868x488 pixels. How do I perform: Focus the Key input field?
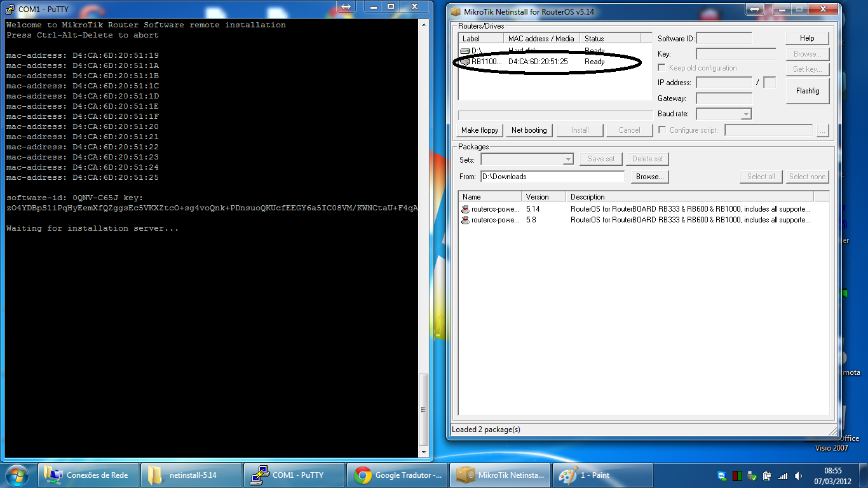736,54
